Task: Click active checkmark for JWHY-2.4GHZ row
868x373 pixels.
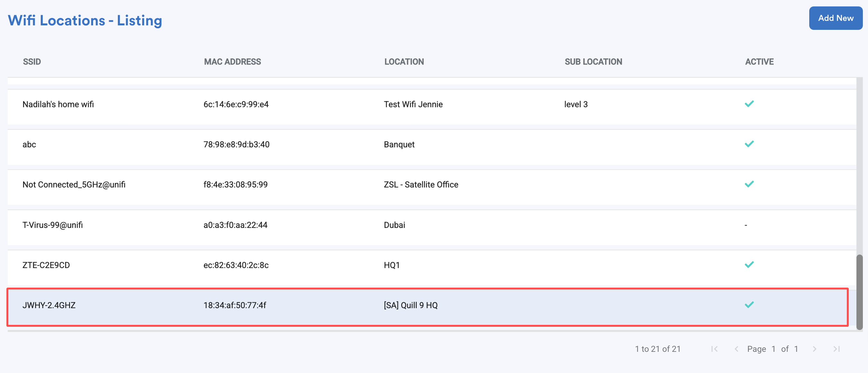Action: click(x=749, y=305)
